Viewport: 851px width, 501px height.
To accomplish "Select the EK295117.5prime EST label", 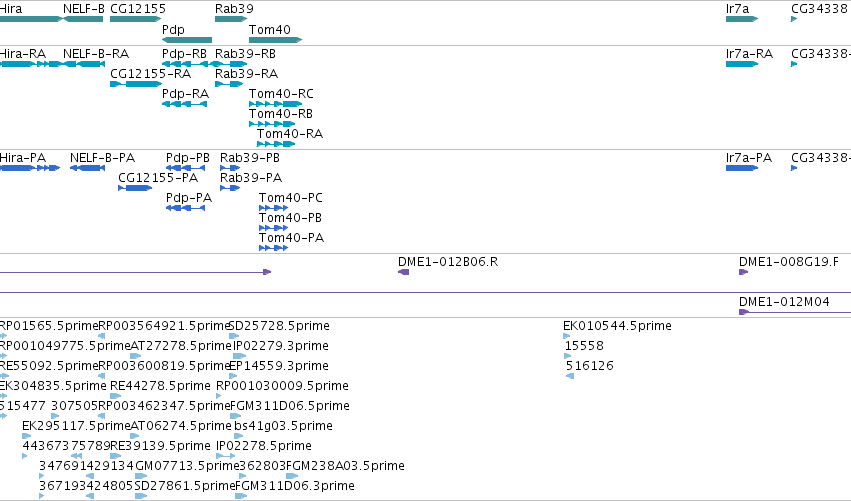I will tap(77, 427).
